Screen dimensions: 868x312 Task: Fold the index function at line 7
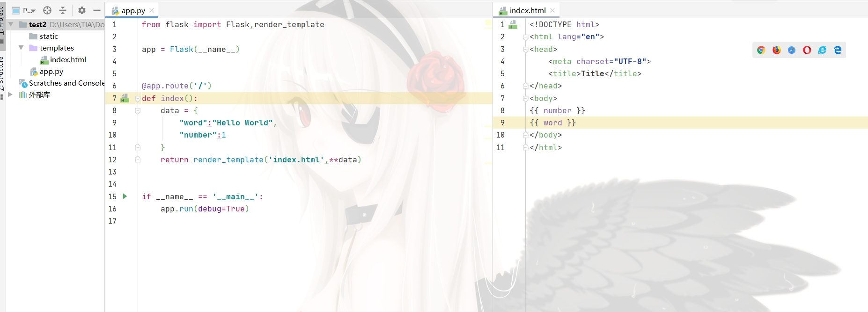(138, 99)
